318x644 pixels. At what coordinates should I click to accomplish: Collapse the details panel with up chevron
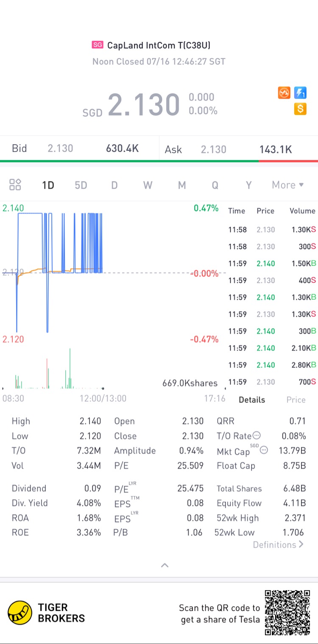165,565
